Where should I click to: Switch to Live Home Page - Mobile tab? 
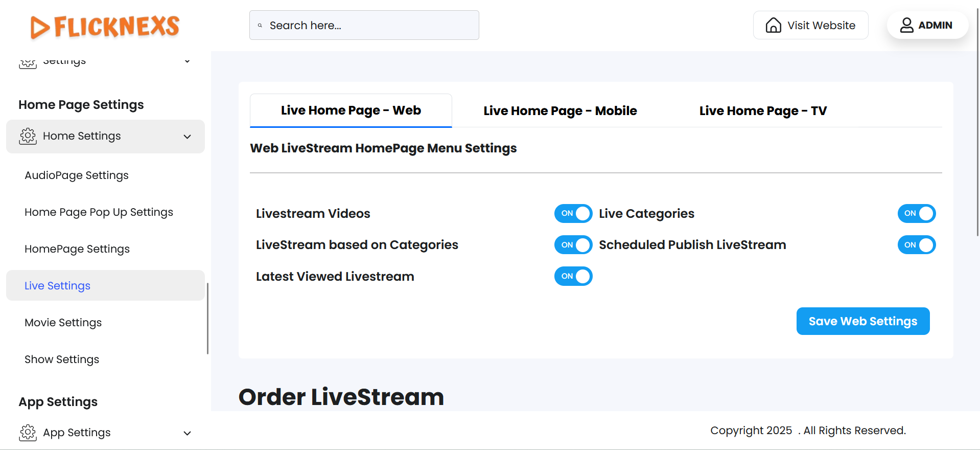point(560,111)
